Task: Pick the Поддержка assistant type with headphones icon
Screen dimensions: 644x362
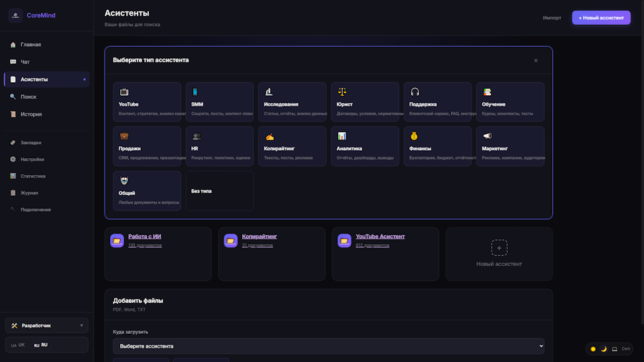Action: (437, 102)
